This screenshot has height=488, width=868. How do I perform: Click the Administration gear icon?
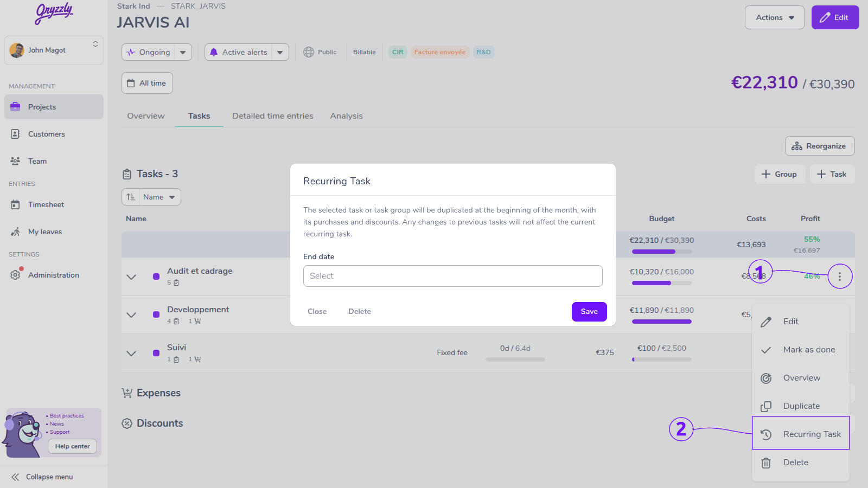click(15, 275)
